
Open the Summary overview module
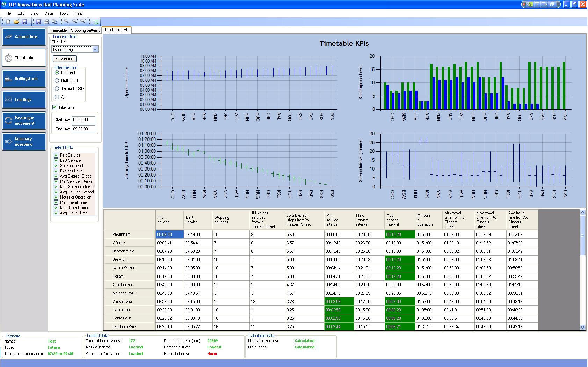pyautogui.click(x=24, y=142)
